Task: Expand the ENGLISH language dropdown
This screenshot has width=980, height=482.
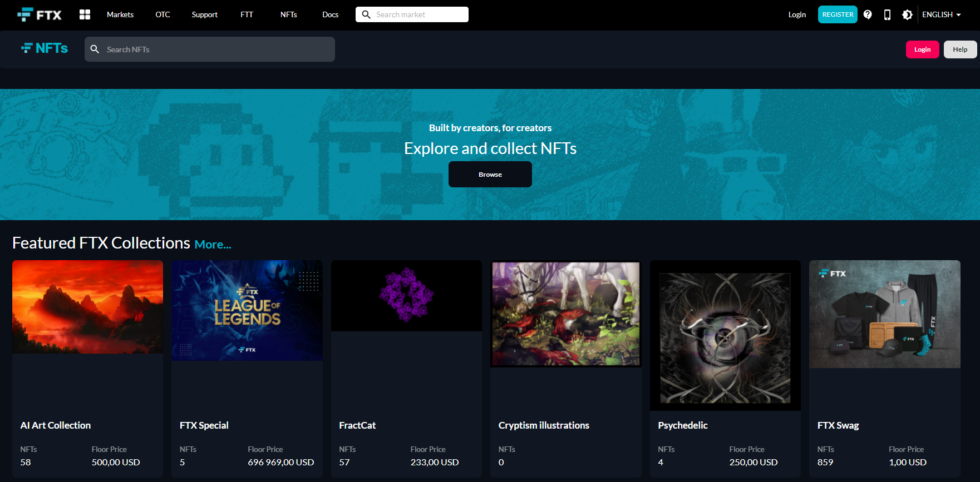Action: click(942, 14)
